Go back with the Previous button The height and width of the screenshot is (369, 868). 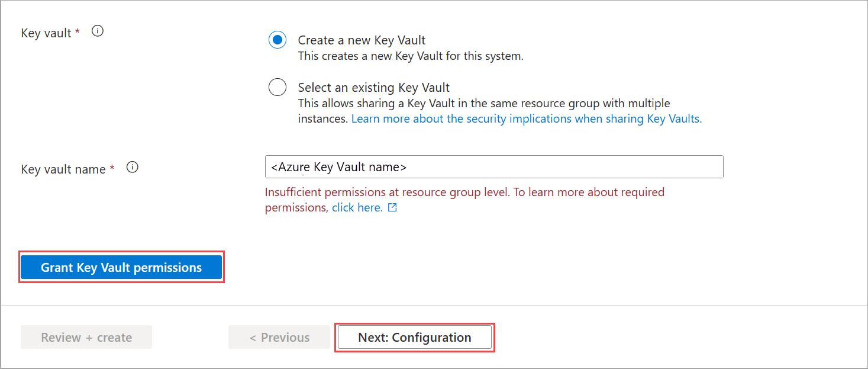coord(279,337)
